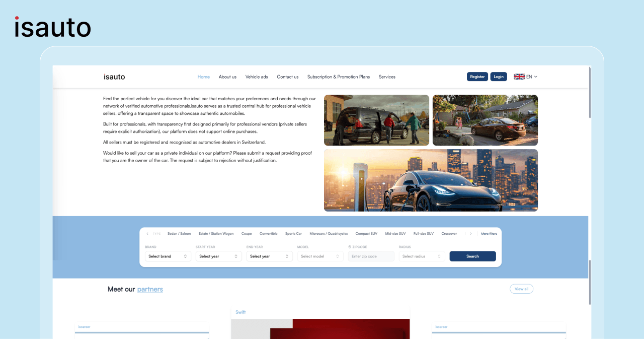
Task: Select Full-size SUV type
Action: 424,234
